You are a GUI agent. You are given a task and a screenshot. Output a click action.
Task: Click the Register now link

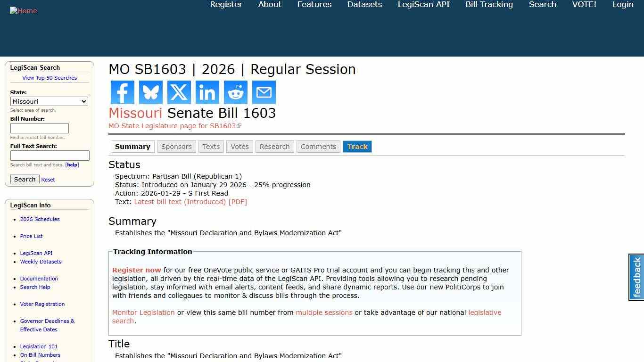coord(136,270)
